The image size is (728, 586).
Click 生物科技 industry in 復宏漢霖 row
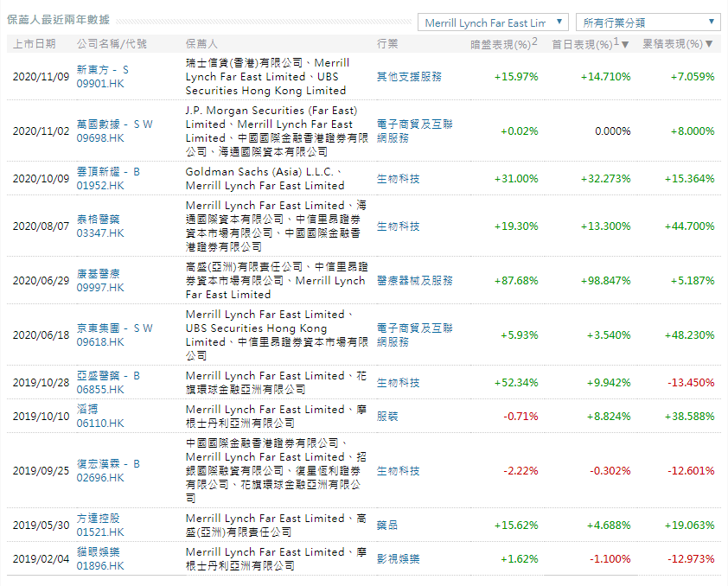click(x=398, y=470)
